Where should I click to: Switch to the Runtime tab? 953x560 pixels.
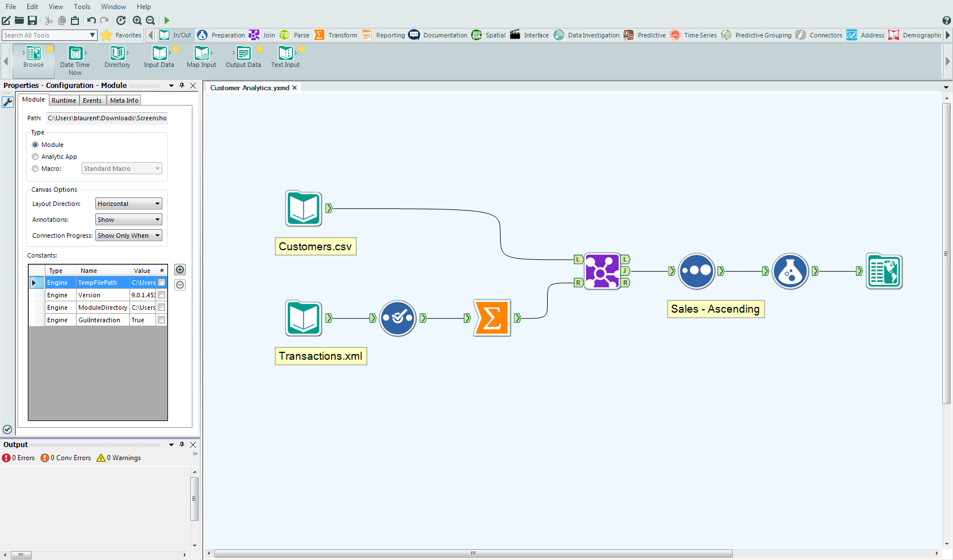64,100
